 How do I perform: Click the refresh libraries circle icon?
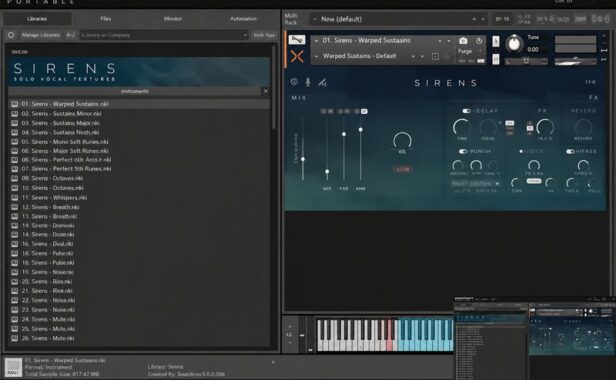tap(11, 35)
